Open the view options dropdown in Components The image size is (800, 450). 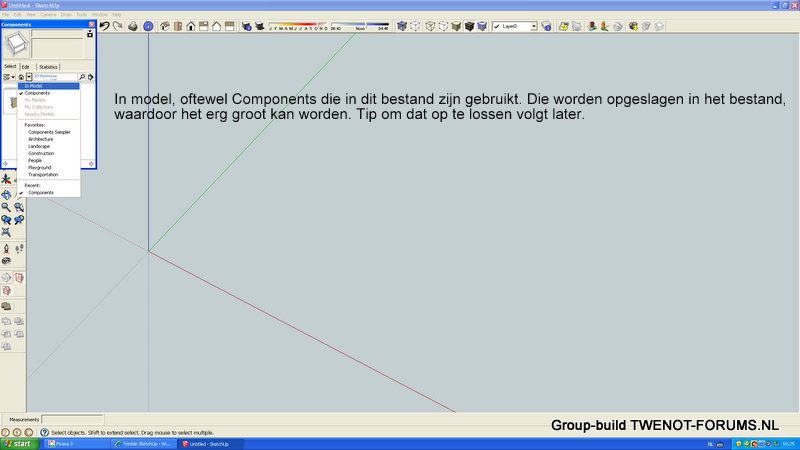[x=9, y=77]
